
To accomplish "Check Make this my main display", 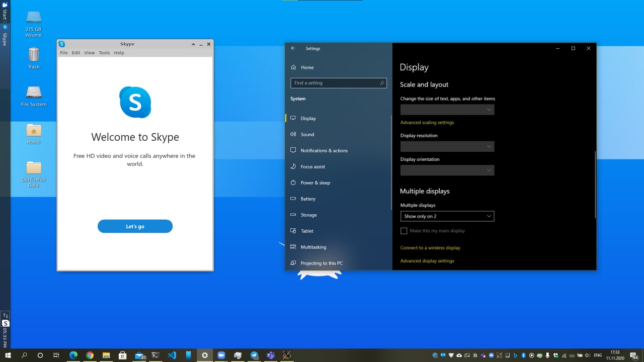I will point(404,231).
